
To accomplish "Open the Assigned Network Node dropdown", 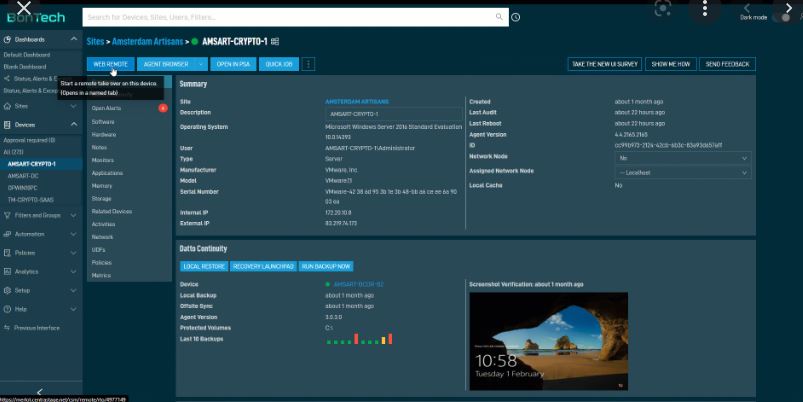I will (x=683, y=173).
